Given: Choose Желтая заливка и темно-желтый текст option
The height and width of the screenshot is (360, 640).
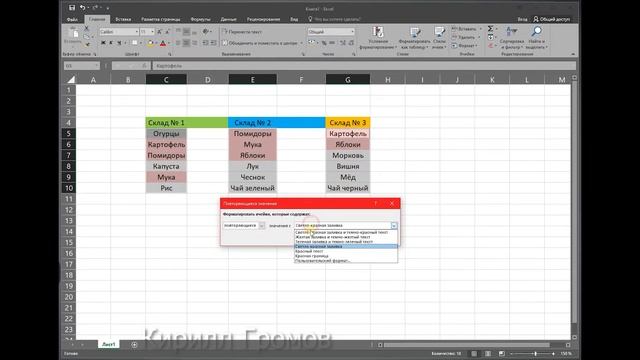Looking at the screenshot, I should (x=346, y=237).
